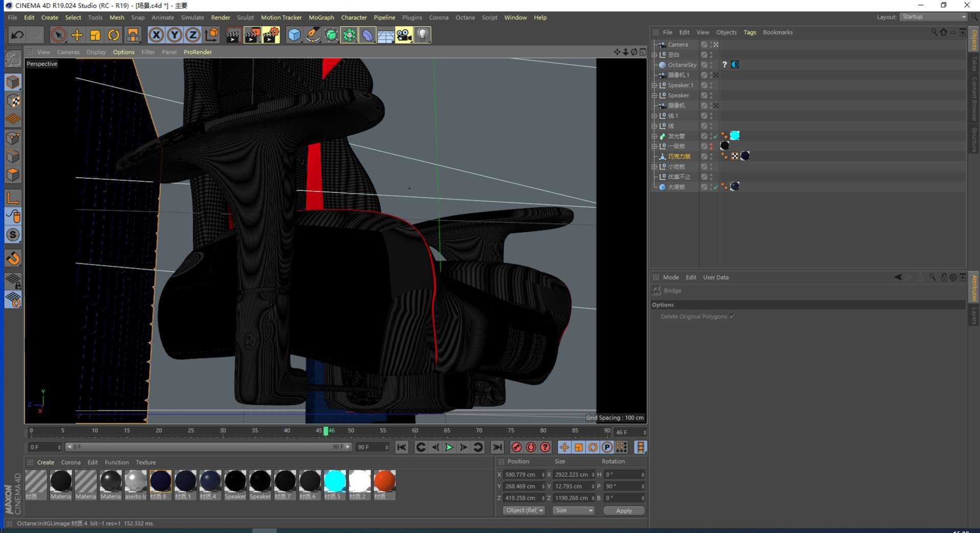This screenshot has width=980, height=533.
Task: Open Edit Render Settings gear clapperboard
Action: coord(271,35)
